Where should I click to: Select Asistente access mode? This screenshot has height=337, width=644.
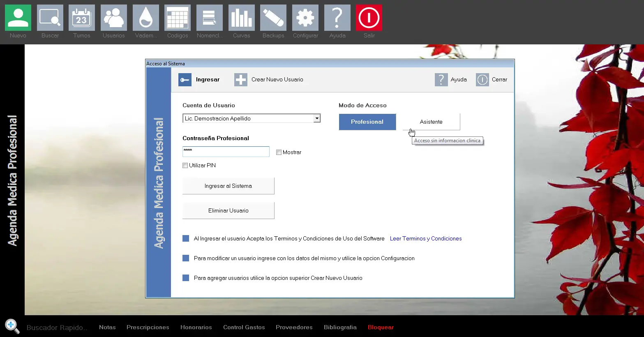431,122
